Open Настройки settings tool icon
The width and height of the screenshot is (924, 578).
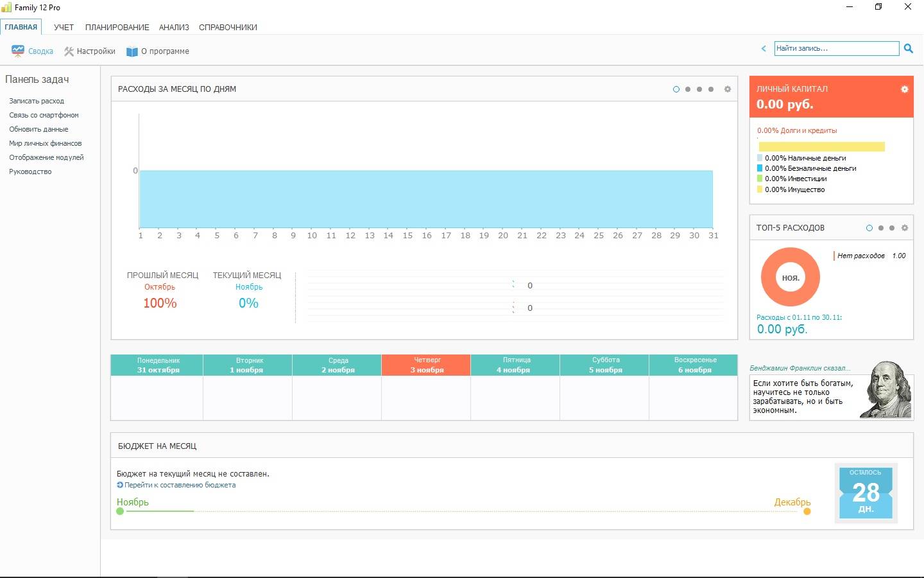69,51
